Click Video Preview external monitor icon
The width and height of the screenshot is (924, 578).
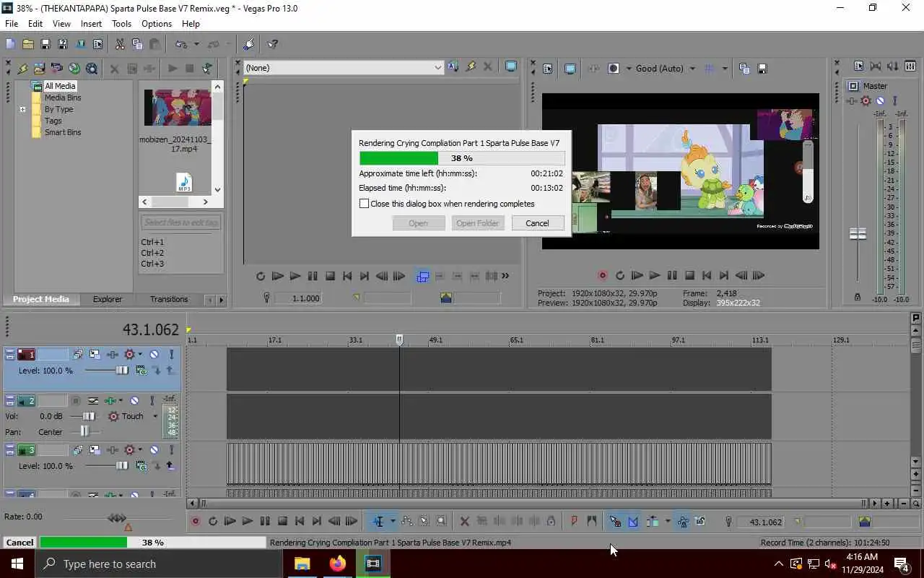click(570, 69)
